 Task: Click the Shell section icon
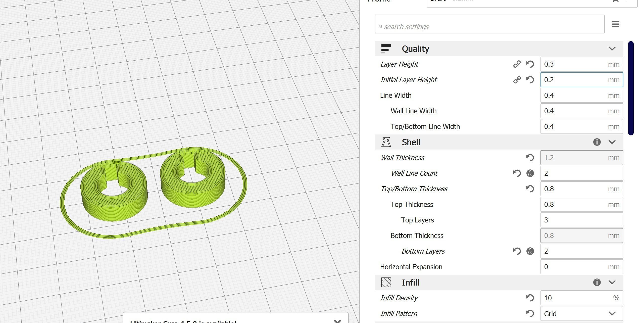pyautogui.click(x=386, y=142)
